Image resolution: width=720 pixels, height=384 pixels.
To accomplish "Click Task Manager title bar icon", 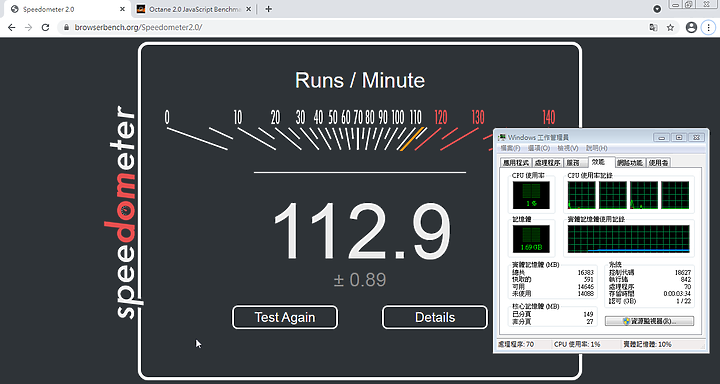I will click(502, 137).
